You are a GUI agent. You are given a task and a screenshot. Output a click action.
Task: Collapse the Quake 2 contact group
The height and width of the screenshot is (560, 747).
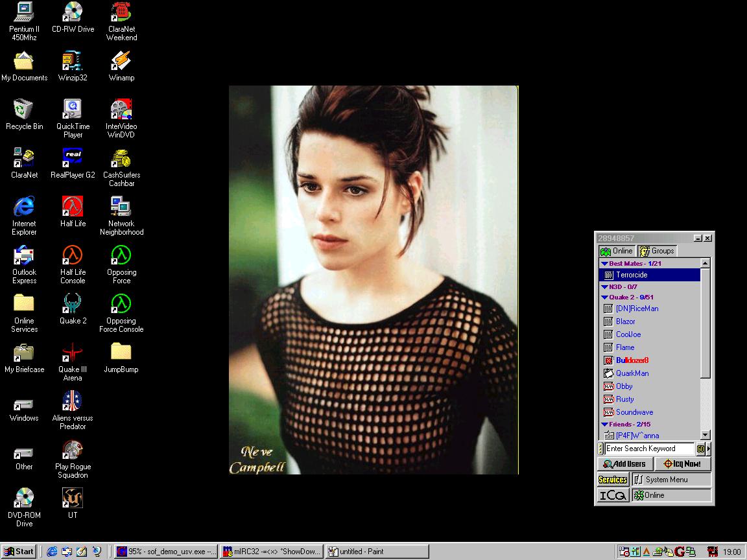tap(604, 297)
